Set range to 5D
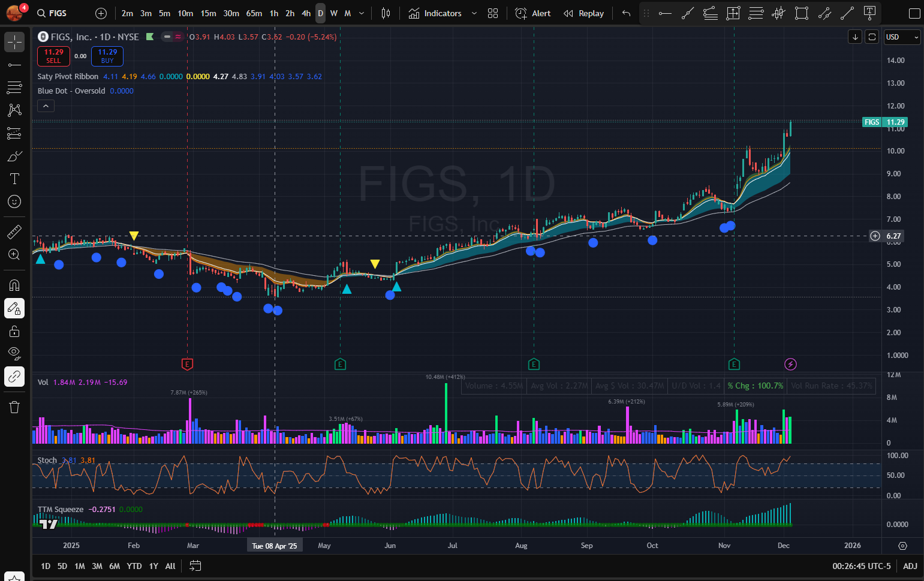The width and height of the screenshot is (924, 581). [62, 566]
